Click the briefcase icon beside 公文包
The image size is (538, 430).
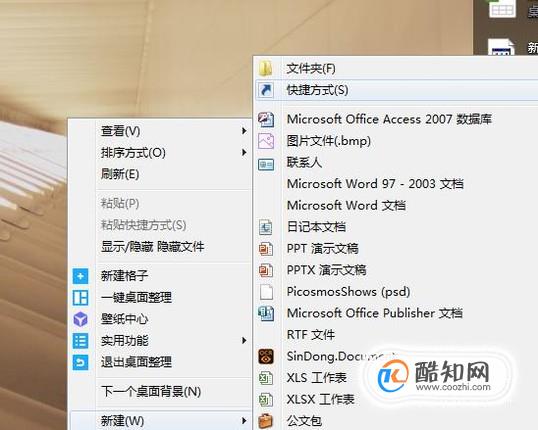click(x=266, y=421)
